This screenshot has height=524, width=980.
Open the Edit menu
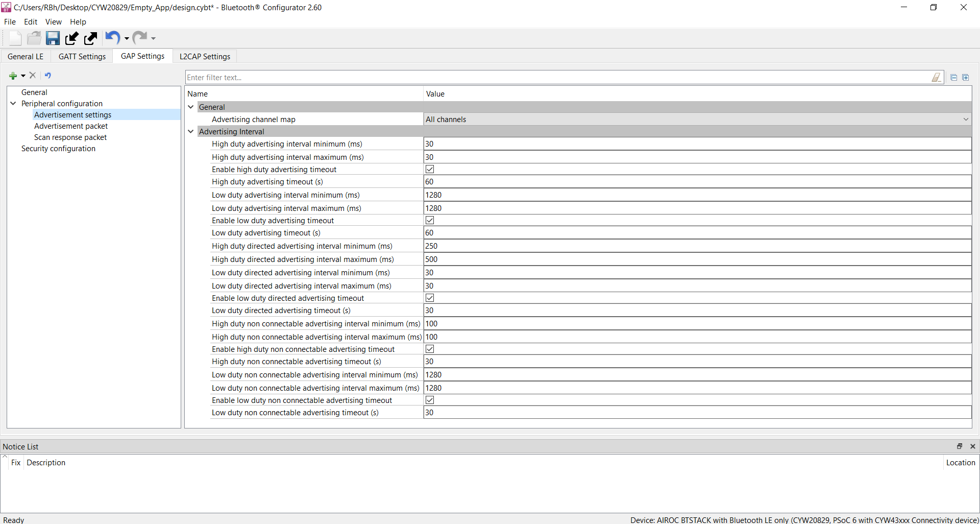pyautogui.click(x=31, y=21)
